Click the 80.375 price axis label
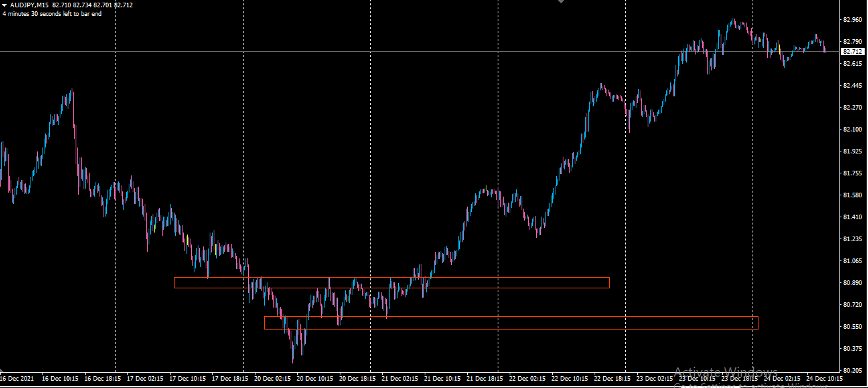868x388 pixels. (x=852, y=349)
